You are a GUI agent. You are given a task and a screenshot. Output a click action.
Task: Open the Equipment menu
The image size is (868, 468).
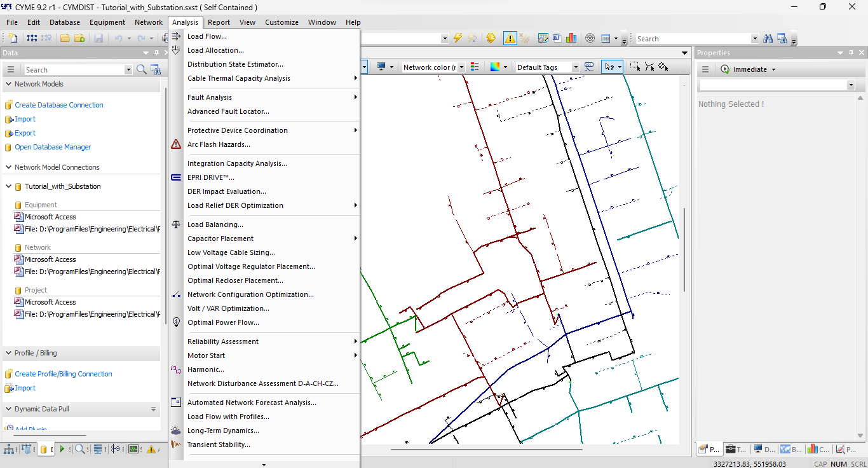coord(107,22)
